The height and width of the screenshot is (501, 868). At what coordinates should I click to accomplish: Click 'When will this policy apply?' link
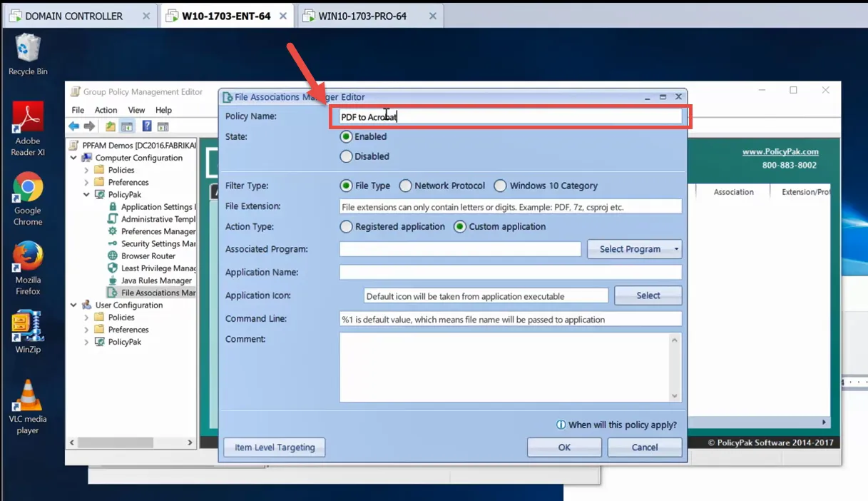(622, 425)
